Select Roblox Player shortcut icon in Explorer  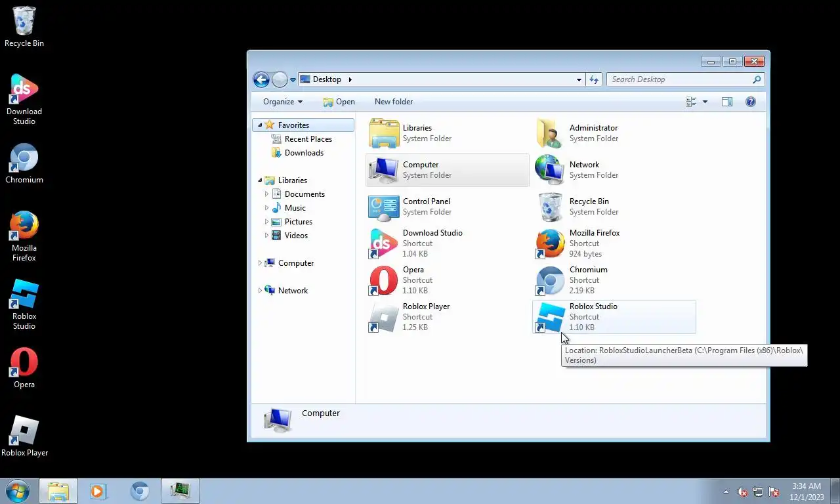click(x=384, y=317)
